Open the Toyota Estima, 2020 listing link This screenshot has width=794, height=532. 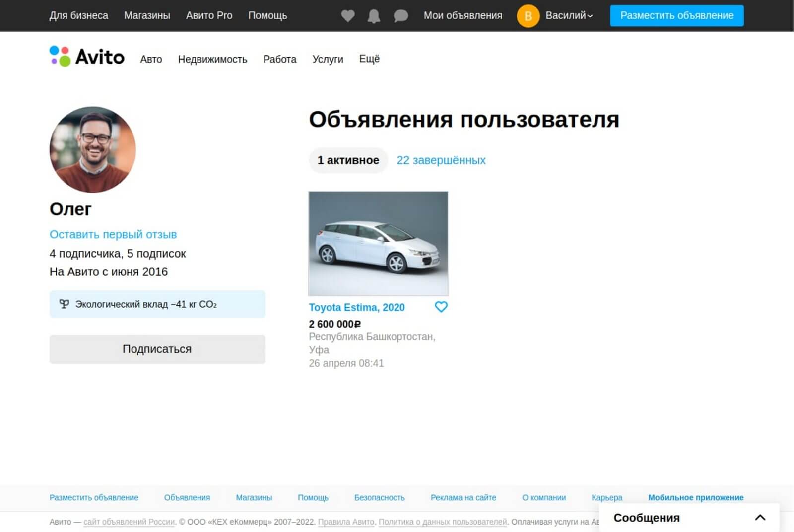coord(356,307)
